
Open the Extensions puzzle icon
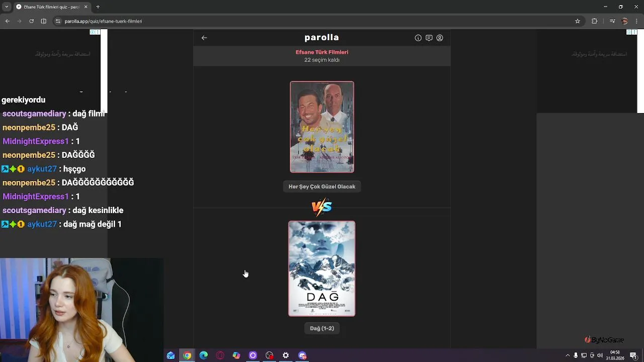point(594,21)
